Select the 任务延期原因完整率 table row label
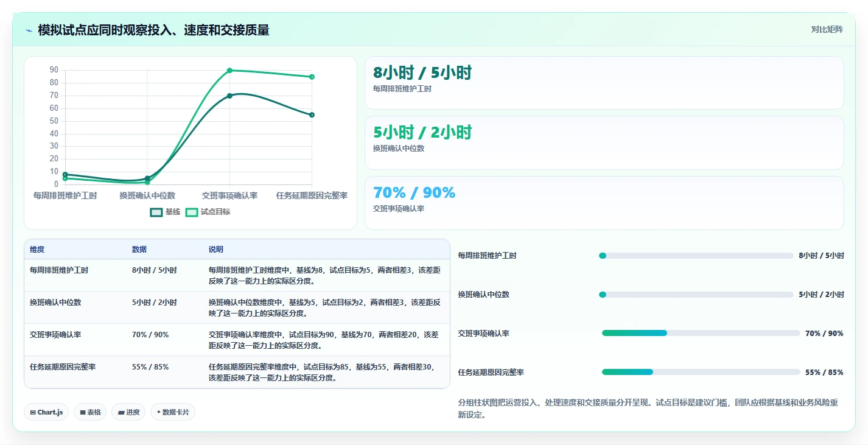This screenshot has height=445, width=868. point(63,366)
